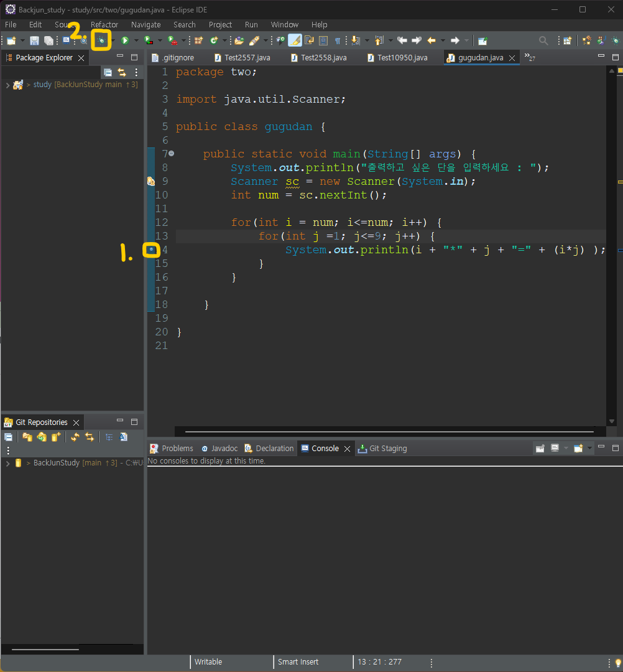Click the New wizard toolbar icon

(x=12, y=40)
